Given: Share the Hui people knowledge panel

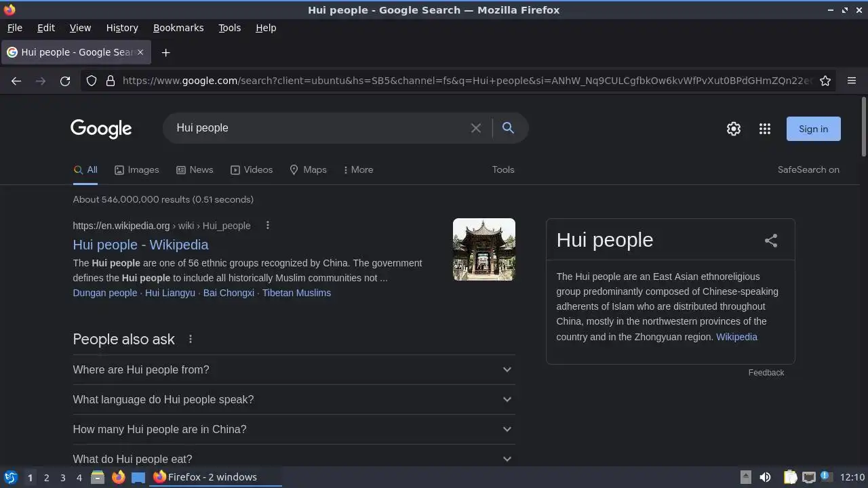Looking at the screenshot, I should pos(771,241).
